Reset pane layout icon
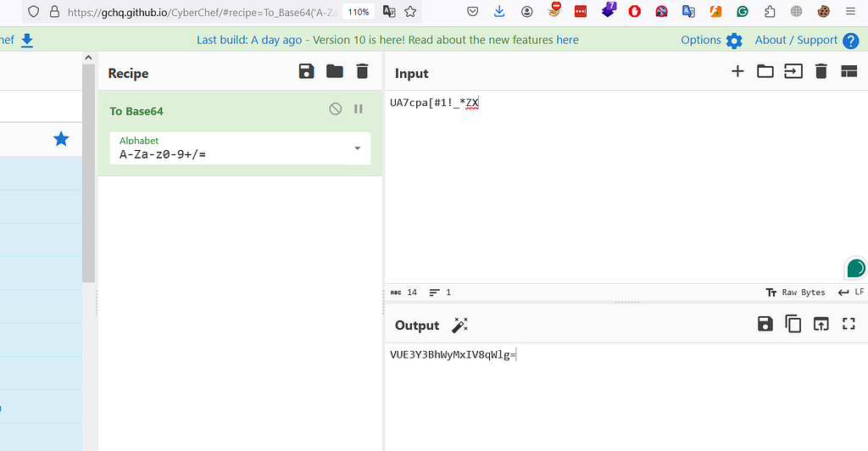Image resolution: width=868 pixels, height=451 pixels. tap(849, 71)
